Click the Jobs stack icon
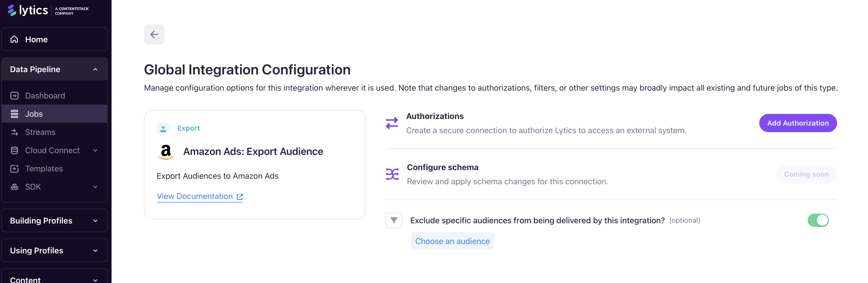The height and width of the screenshot is (283, 868). click(14, 114)
